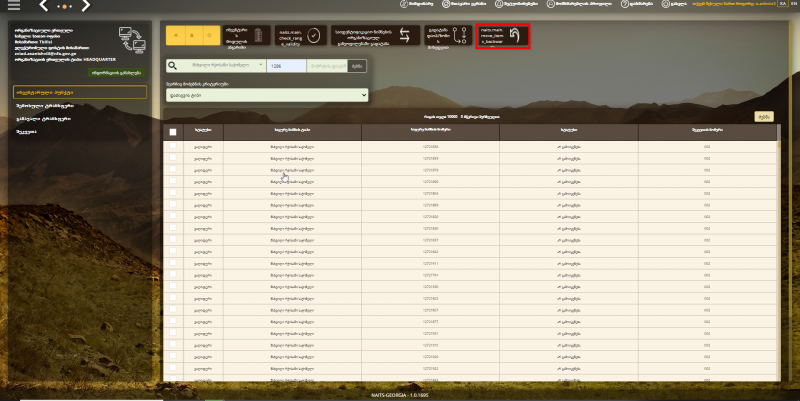Screen dimensions: 800x401
Task: Click the first icon in yellow button group
Action: tap(176, 35)
